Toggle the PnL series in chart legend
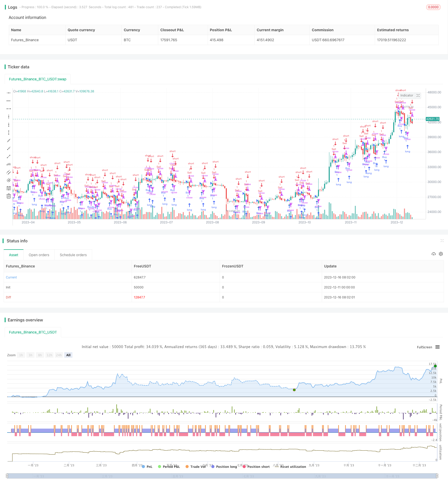Image resolution: width=448 pixels, height=486 pixels. 147,467
